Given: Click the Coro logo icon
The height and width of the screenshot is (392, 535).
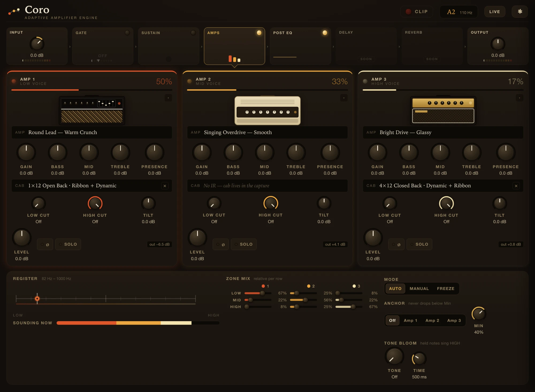Looking at the screenshot, I should point(14,11).
